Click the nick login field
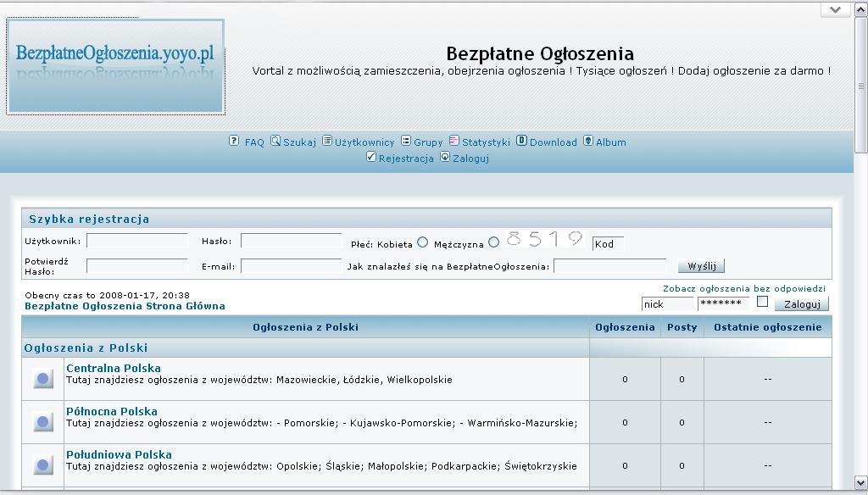This screenshot has height=495, width=868. point(667,304)
